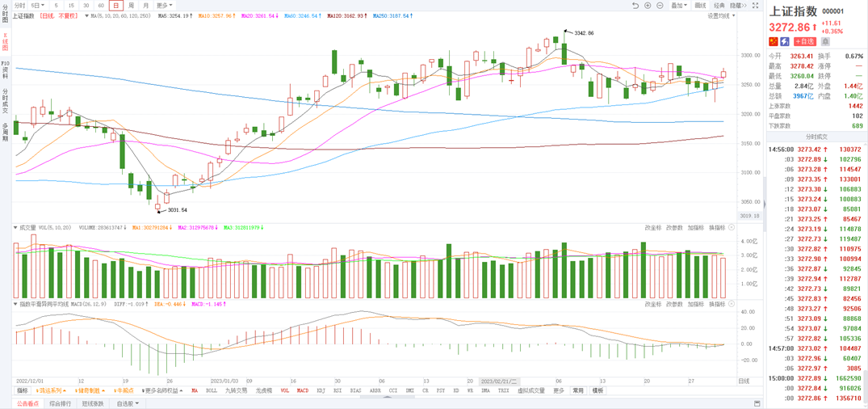Add stock via +自选 button
The image size is (868, 409).
(x=804, y=41)
